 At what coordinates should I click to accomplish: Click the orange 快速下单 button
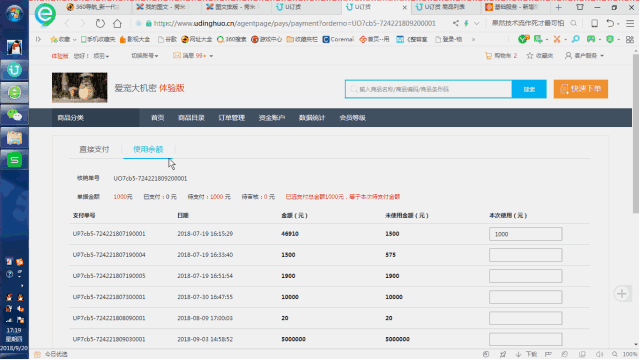point(581,89)
